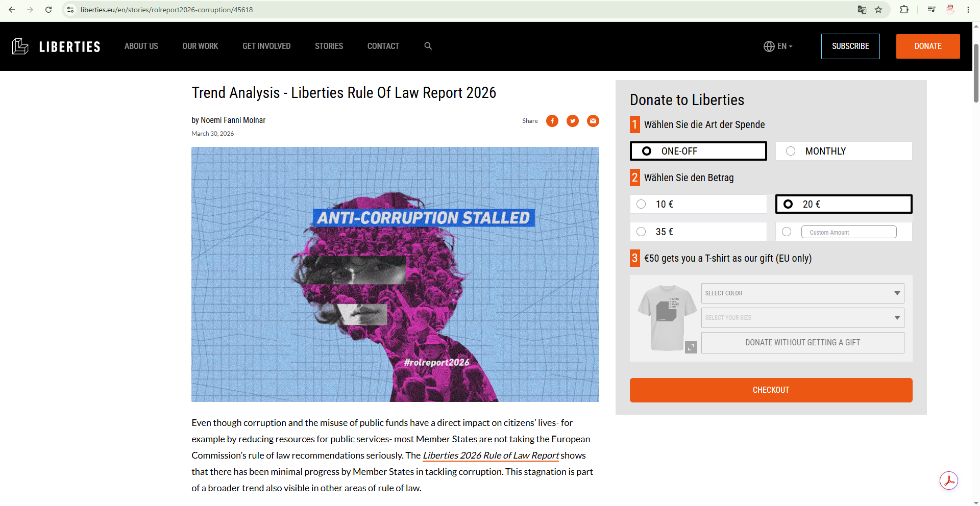Open the GET INVOLVED menu
The width and height of the screenshot is (980, 506).
pyautogui.click(x=266, y=46)
